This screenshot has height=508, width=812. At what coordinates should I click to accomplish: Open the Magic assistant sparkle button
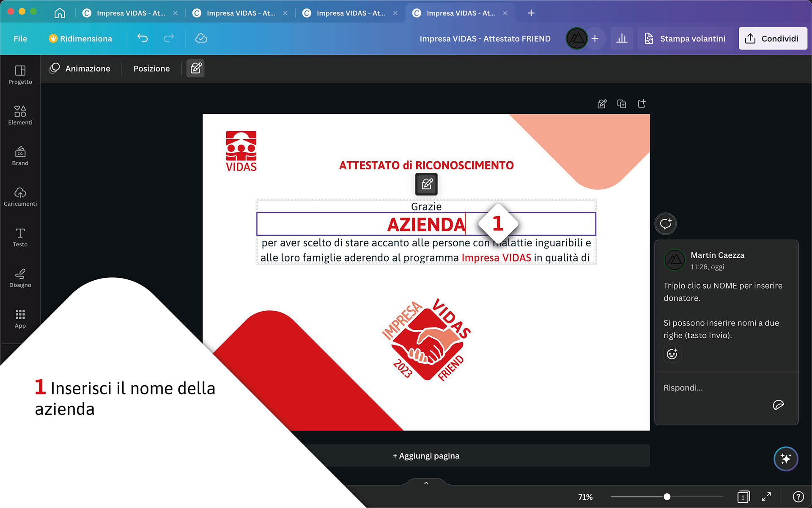point(786,458)
